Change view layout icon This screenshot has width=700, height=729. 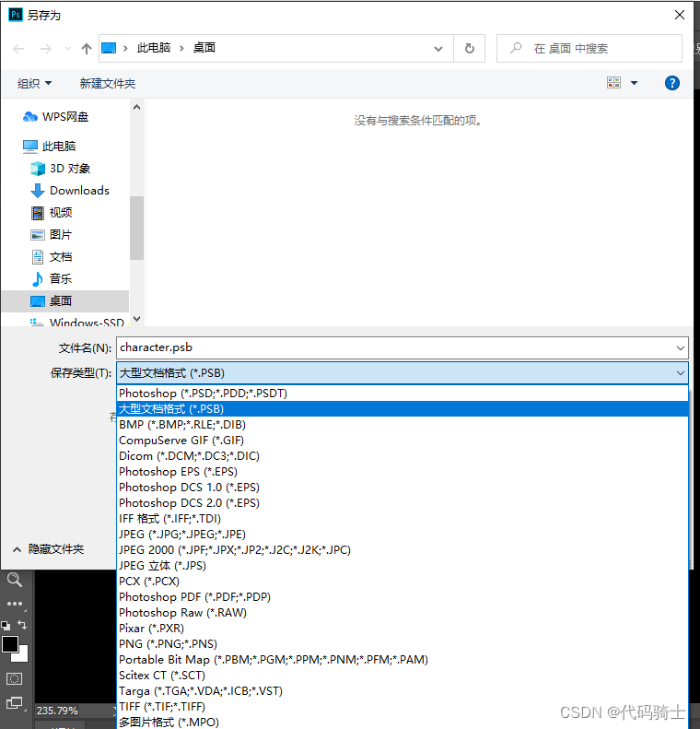[613, 83]
